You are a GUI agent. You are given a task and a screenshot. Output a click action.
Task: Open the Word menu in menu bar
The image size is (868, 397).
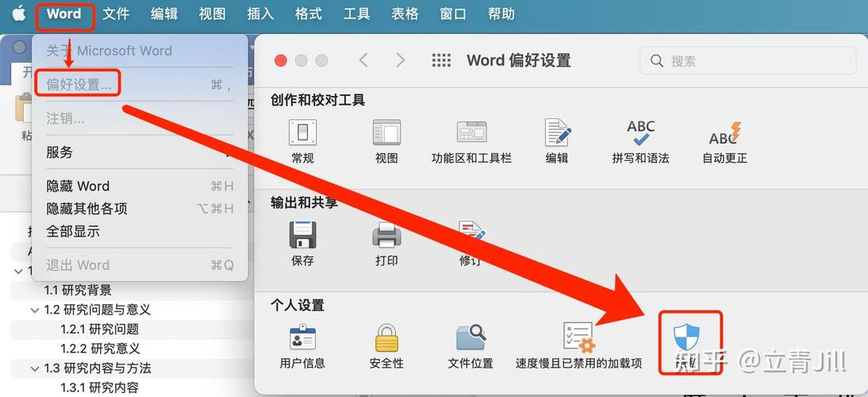pyautogui.click(x=64, y=14)
